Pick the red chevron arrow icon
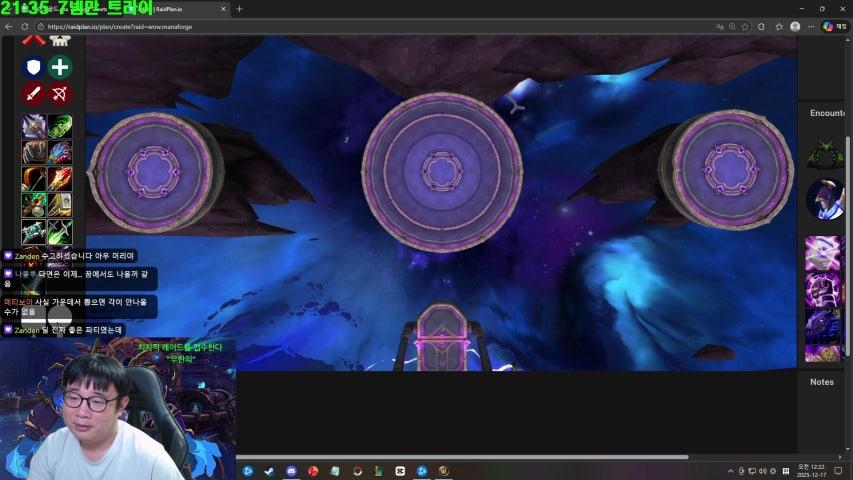This screenshot has height=480, width=853. [33, 40]
